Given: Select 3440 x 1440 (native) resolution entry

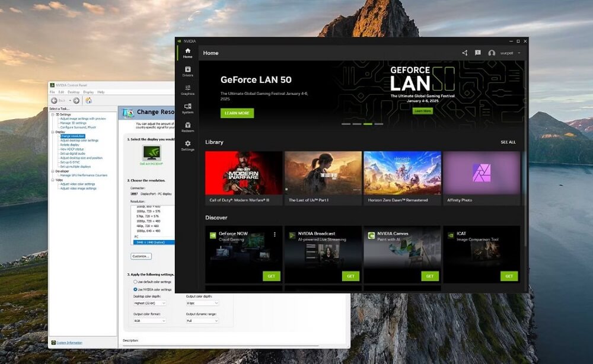Looking at the screenshot, I should (153, 242).
